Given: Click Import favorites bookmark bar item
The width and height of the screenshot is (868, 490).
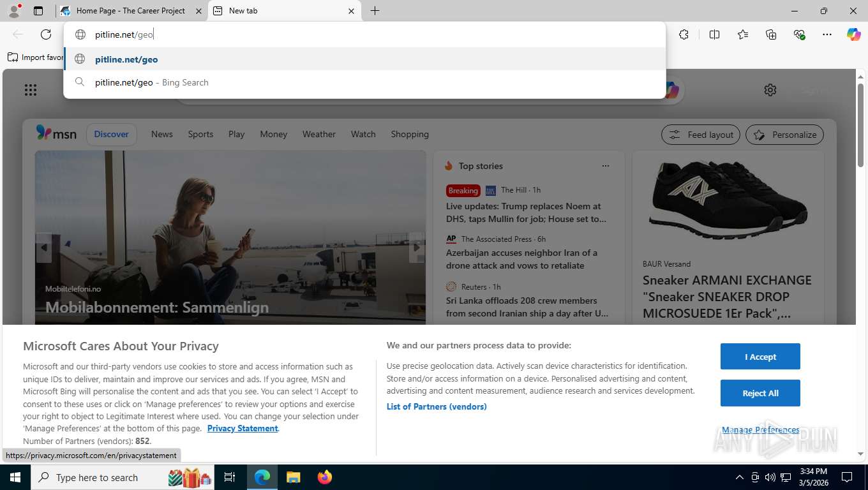Looking at the screenshot, I should [x=36, y=57].
